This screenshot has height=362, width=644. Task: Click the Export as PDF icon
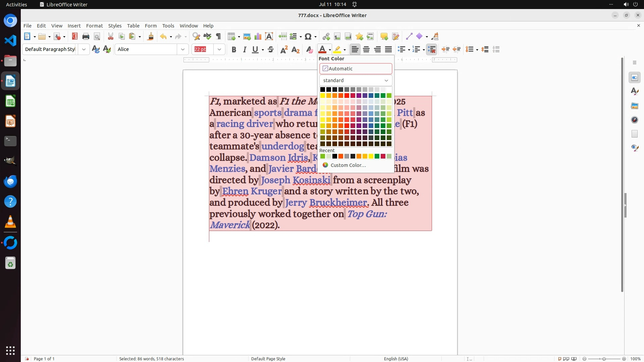coord(74,37)
